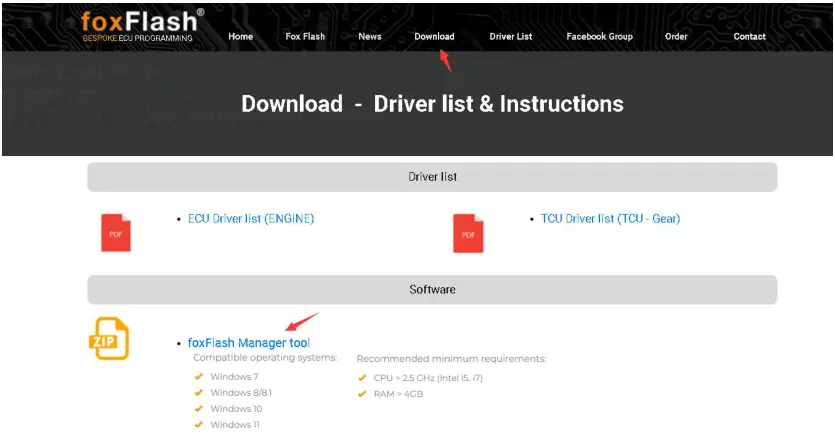Open the TCU Driver list PDF icon
This screenshot has width=835, height=437.
click(x=468, y=233)
